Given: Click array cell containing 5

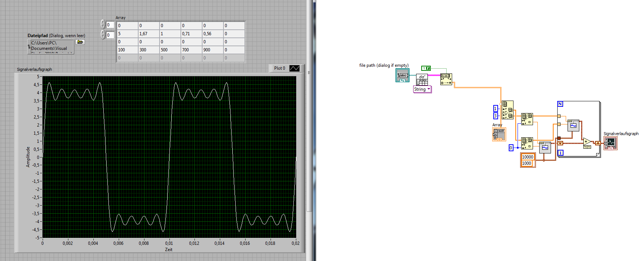Looking at the screenshot, I should (x=128, y=34).
